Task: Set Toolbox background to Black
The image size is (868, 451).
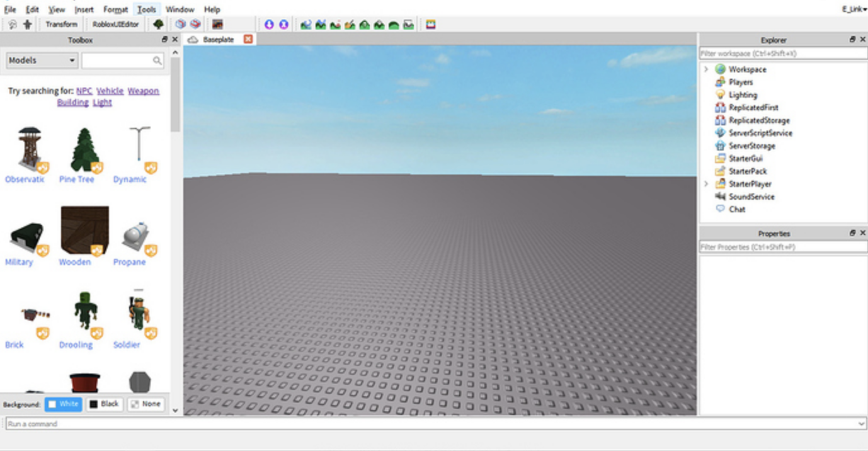Action: coord(104,404)
